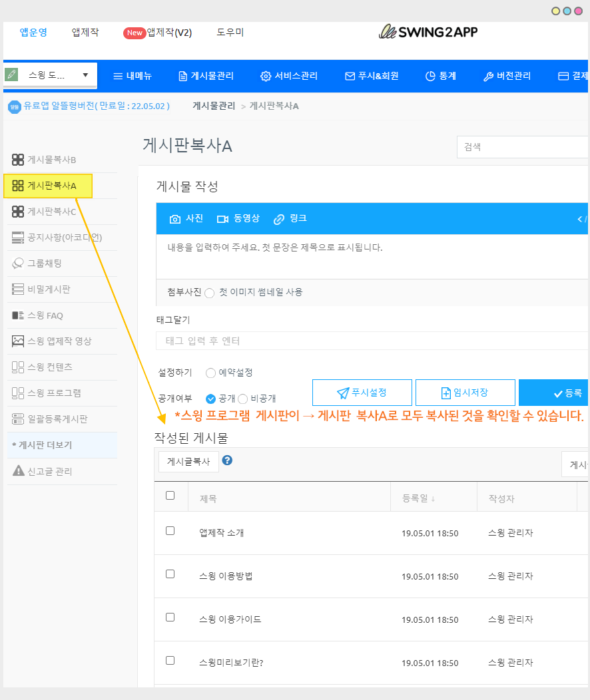Screen dimensions: 590x700
Task: Click the blue help question mark icon
Action: click(x=227, y=460)
